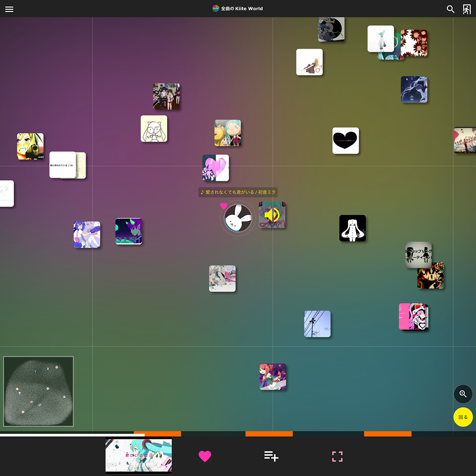Click the white playback progress bar
The width and height of the screenshot is (476, 476).
72,435
